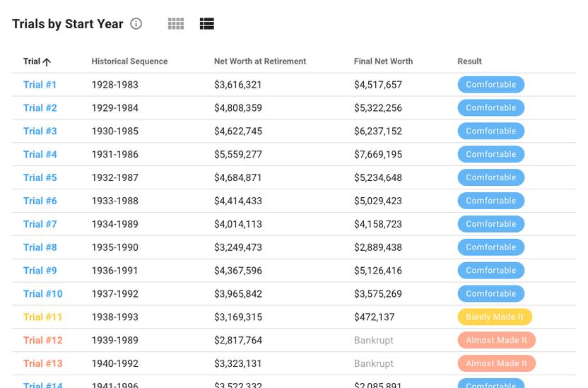The height and width of the screenshot is (388, 588).
Task: Click Almost Made It badge for Trial #13
Action: (496, 364)
